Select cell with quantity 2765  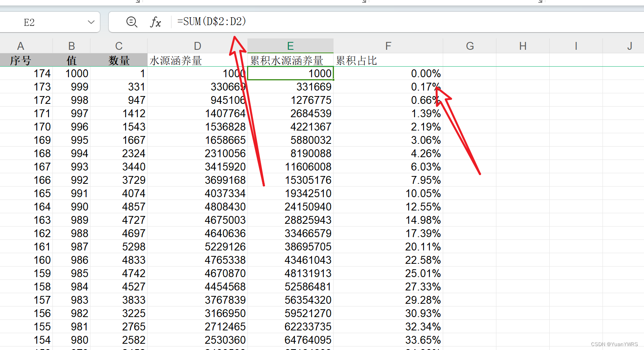point(119,326)
